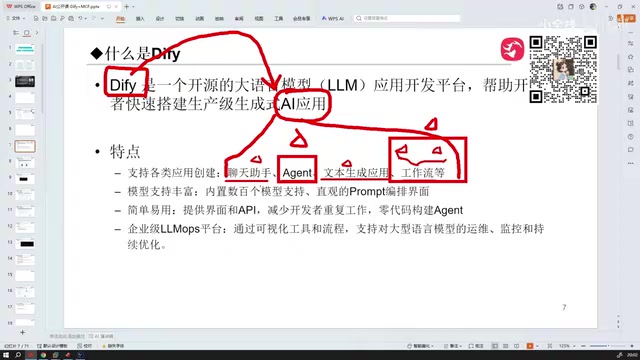Start slideshow with orange play button
The width and height of the screenshot is (640, 360).
tap(530, 346)
